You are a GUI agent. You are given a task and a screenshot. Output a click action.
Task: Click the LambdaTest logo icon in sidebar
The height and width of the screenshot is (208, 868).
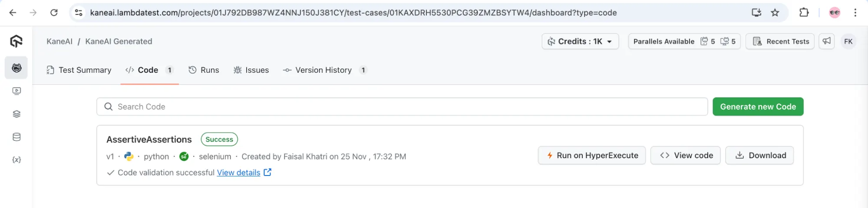(17, 41)
